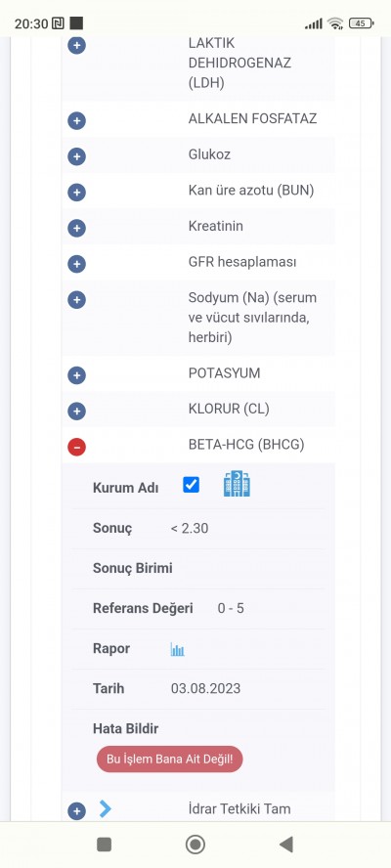Click Bu İşlem Bana Ait Değil button
The image size is (391, 868).
tap(169, 759)
